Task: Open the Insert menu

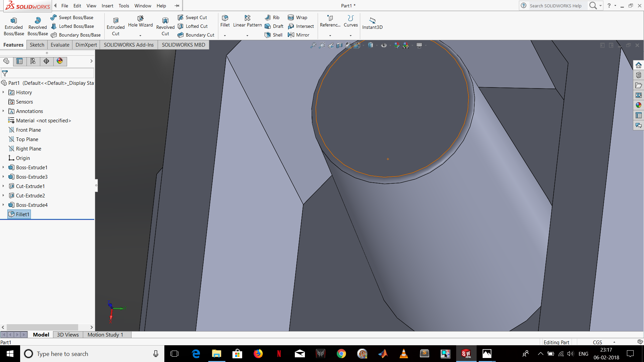Action: tap(107, 6)
